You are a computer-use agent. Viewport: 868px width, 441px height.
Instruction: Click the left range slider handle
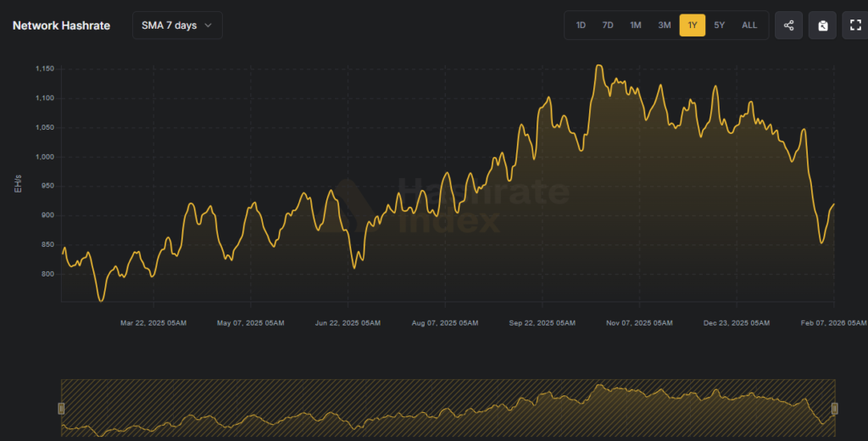[61, 409]
